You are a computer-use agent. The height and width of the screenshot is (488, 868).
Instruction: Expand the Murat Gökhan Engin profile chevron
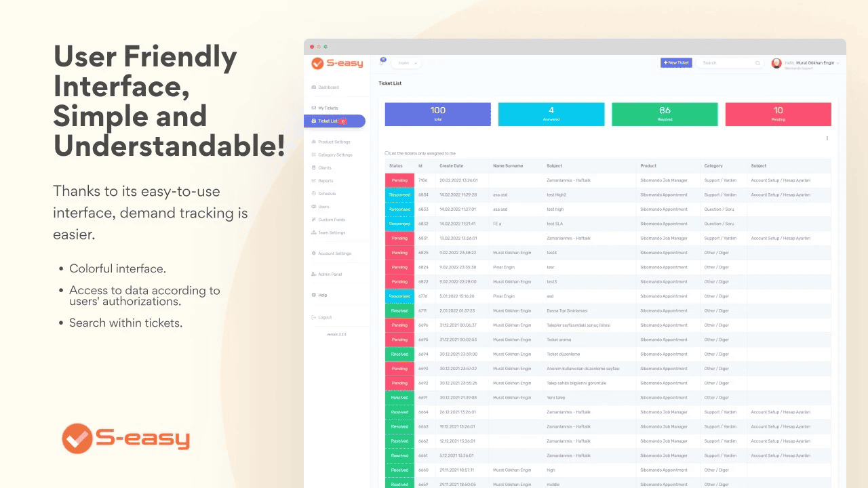(x=838, y=63)
